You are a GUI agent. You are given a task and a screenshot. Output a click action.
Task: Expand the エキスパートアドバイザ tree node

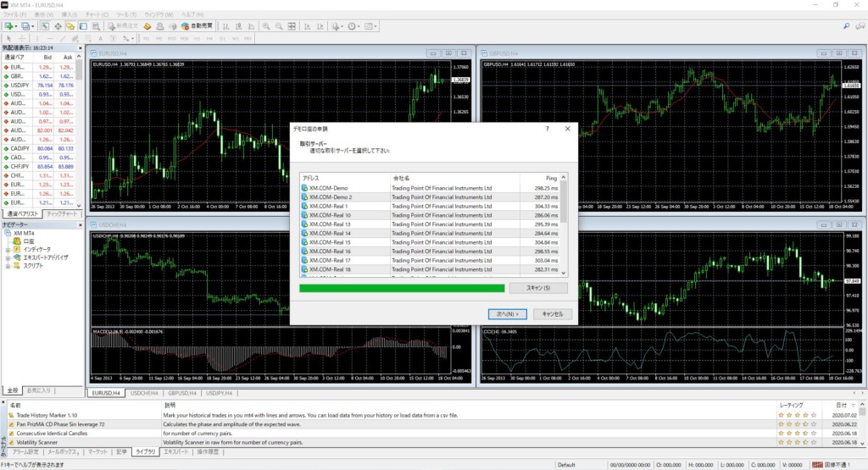tap(8, 257)
